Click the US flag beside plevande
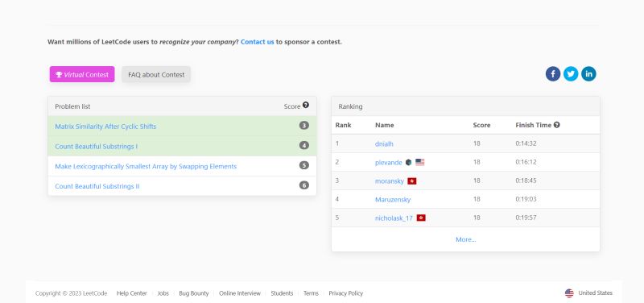The width and height of the screenshot is (644, 303). pos(419,163)
